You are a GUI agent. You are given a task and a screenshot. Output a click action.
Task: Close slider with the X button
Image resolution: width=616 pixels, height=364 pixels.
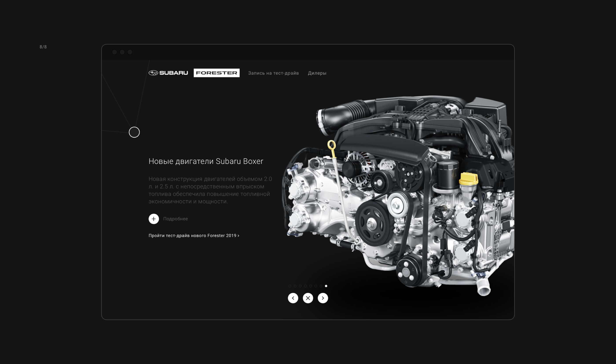click(308, 298)
